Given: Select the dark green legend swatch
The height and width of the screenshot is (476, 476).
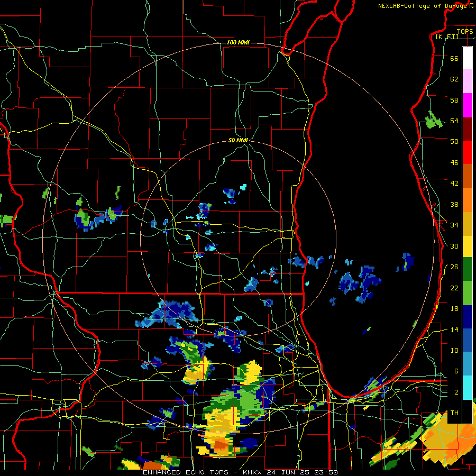Looking at the screenshot, I should [467, 269].
